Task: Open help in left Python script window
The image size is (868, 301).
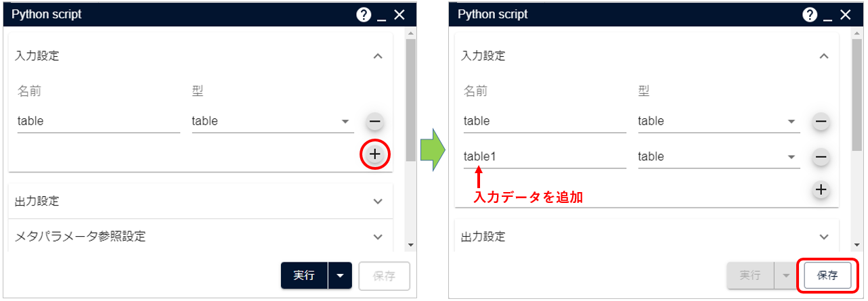Action: click(x=364, y=15)
